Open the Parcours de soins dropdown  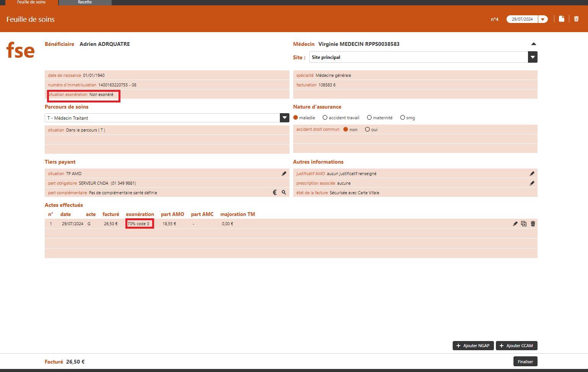click(284, 118)
